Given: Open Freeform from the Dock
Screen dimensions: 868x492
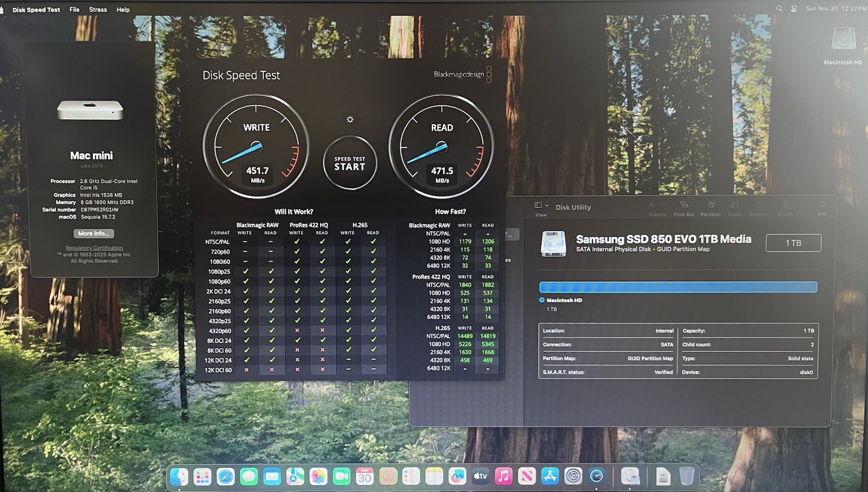Looking at the screenshot, I should click(457, 477).
